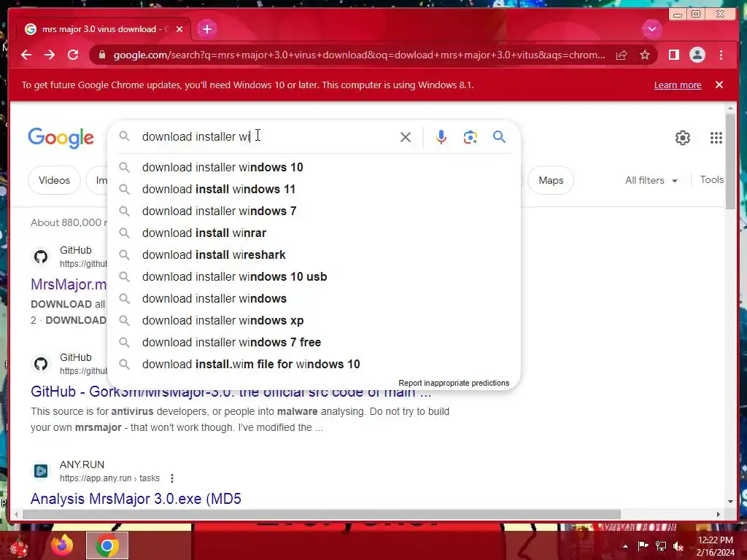Go back to the previous page
This screenshot has width=747, height=560.
click(26, 55)
